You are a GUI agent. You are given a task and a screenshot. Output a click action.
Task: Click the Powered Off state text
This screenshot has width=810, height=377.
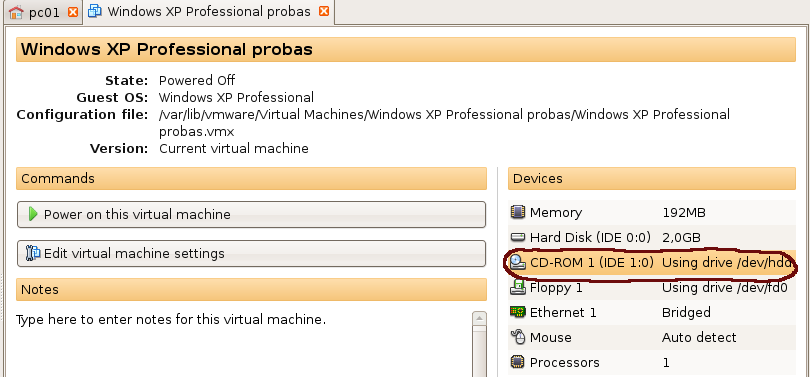197,81
